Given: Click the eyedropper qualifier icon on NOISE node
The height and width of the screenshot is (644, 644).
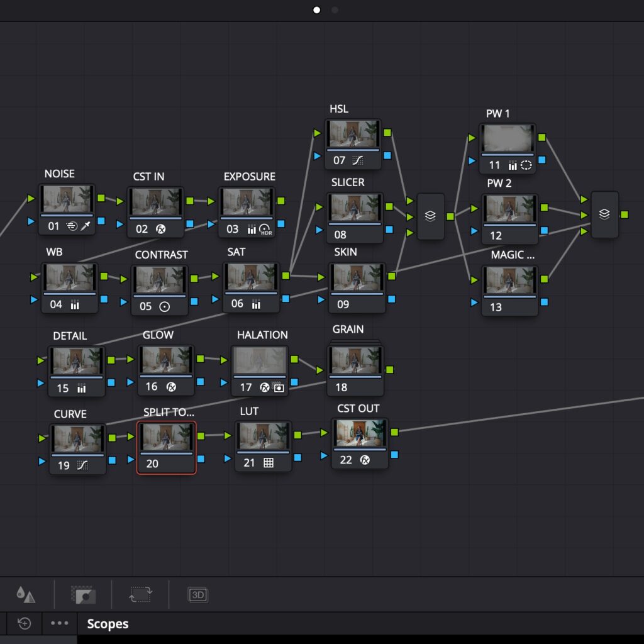Looking at the screenshot, I should pos(86,226).
